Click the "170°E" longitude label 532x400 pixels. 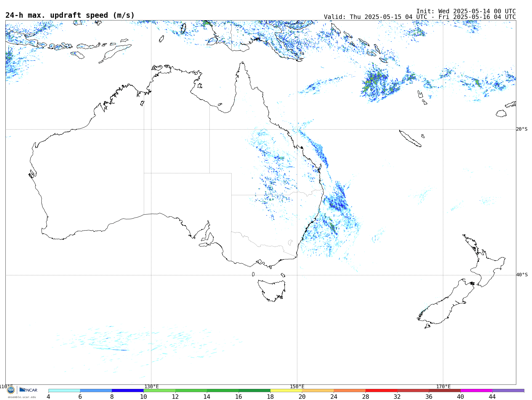click(443, 387)
